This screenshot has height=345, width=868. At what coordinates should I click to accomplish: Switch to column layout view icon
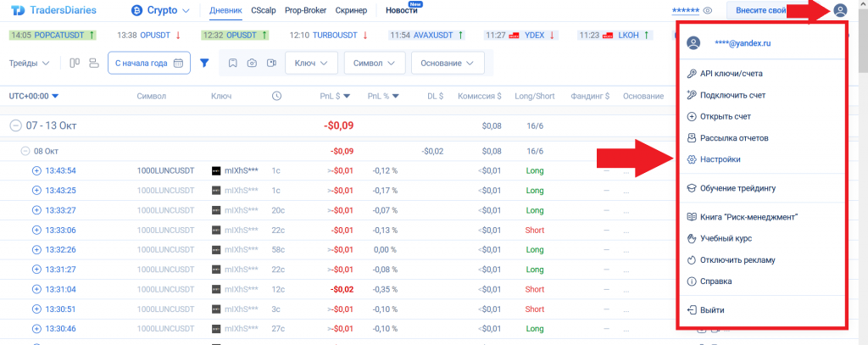75,63
